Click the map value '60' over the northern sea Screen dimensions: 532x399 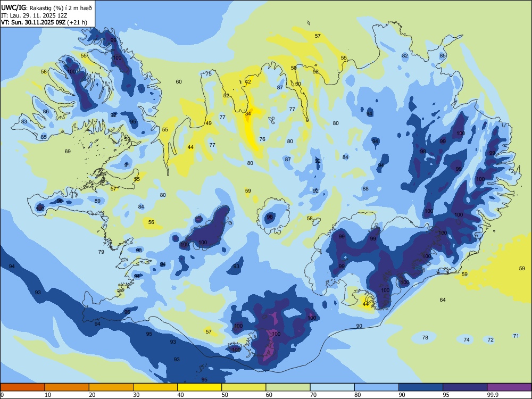click(x=179, y=81)
